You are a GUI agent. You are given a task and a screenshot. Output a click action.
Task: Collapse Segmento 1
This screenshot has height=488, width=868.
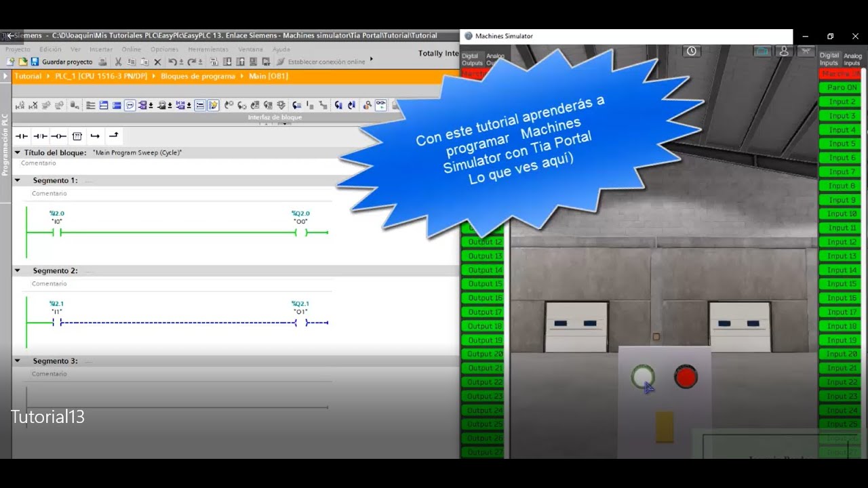[x=18, y=180]
